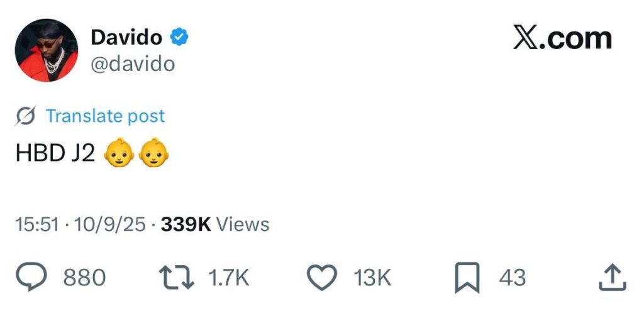Tap the share upload icon
The image size is (644, 318).
(x=612, y=277)
